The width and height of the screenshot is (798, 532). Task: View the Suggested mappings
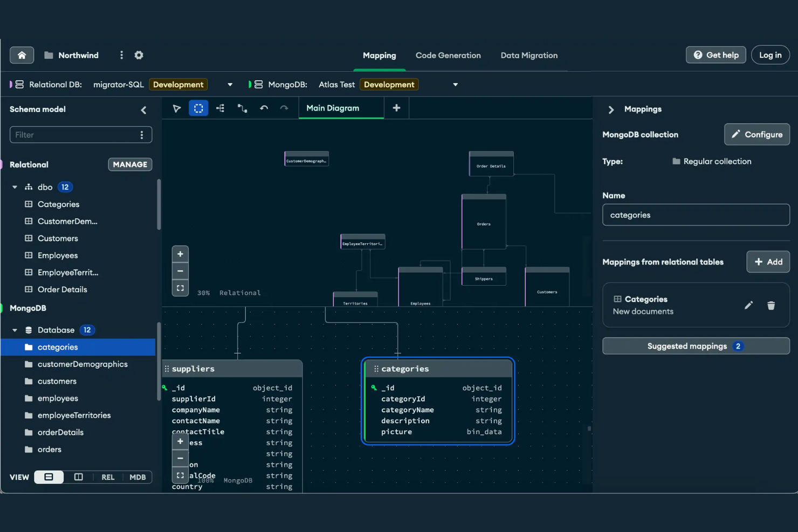[x=696, y=346]
